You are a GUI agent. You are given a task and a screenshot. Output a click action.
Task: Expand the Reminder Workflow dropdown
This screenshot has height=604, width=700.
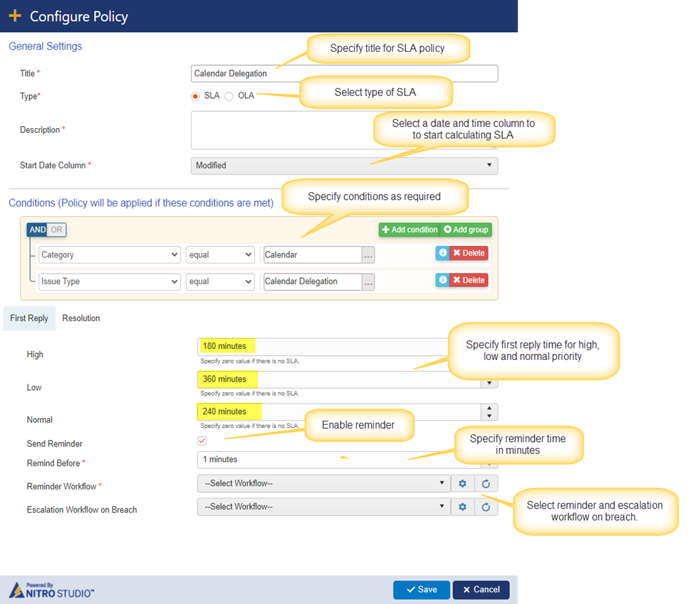324,484
